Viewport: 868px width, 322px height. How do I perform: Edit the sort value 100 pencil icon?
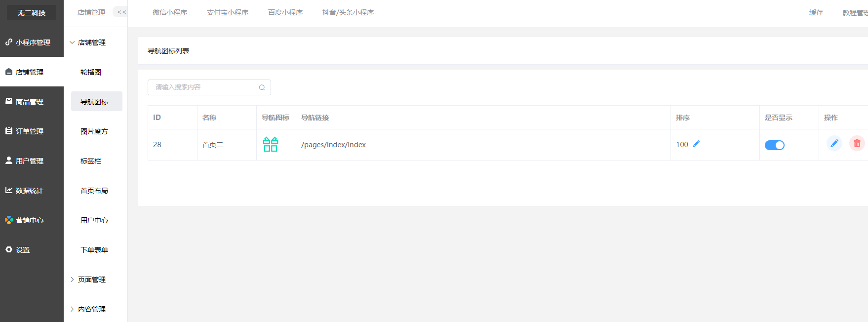tap(696, 144)
